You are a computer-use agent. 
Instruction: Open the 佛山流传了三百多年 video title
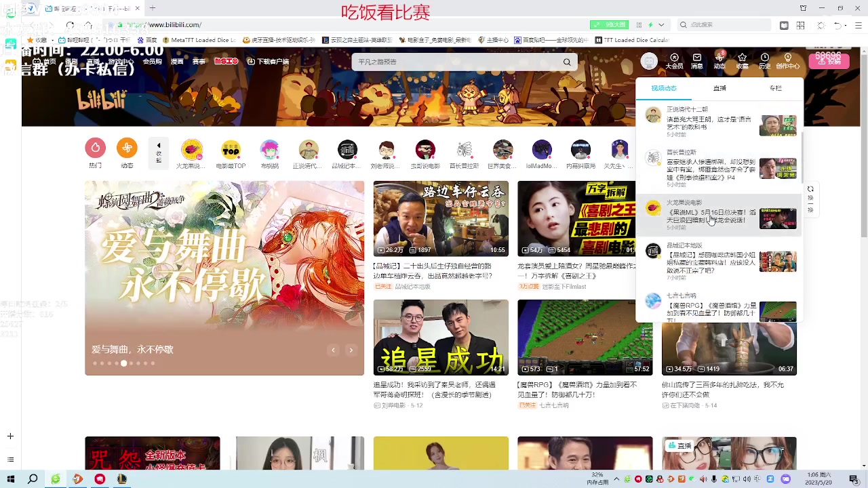[723, 390]
